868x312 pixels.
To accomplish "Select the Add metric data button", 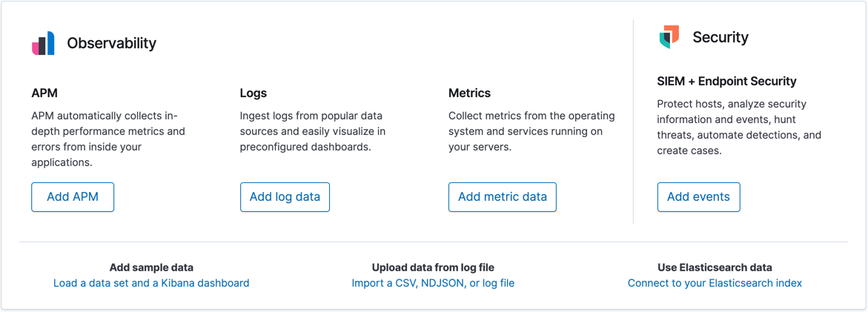I will [x=502, y=197].
